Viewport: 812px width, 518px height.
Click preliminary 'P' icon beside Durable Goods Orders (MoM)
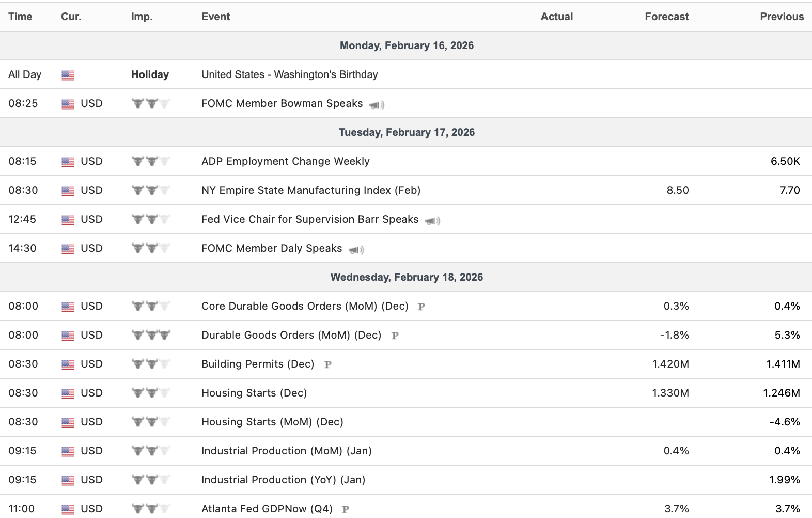pyautogui.click(x=395, y=336)
